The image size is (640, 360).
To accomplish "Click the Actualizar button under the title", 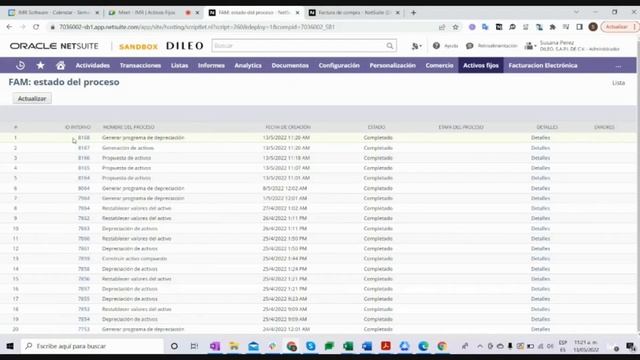I will point(32,98).
